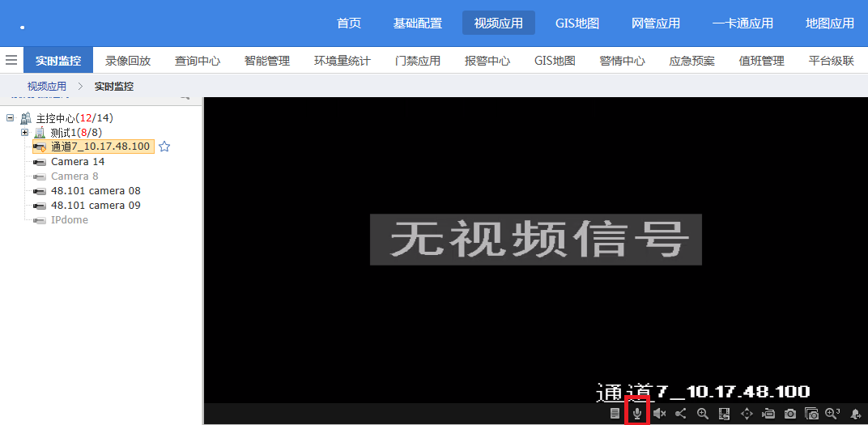868x425 pixels.
Task: Unmute the video audio speaker icon
Action: click(x=659, y=414)
